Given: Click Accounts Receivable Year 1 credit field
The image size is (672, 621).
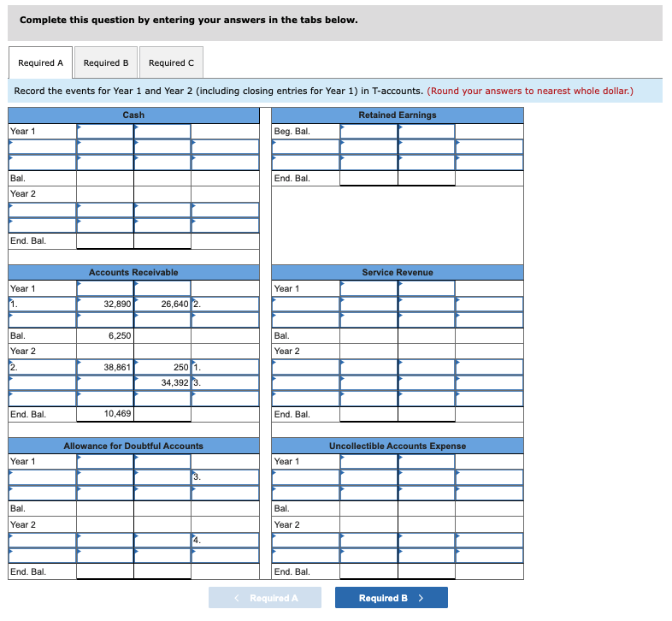Looking at the screenshot, I should click(162, 288).
